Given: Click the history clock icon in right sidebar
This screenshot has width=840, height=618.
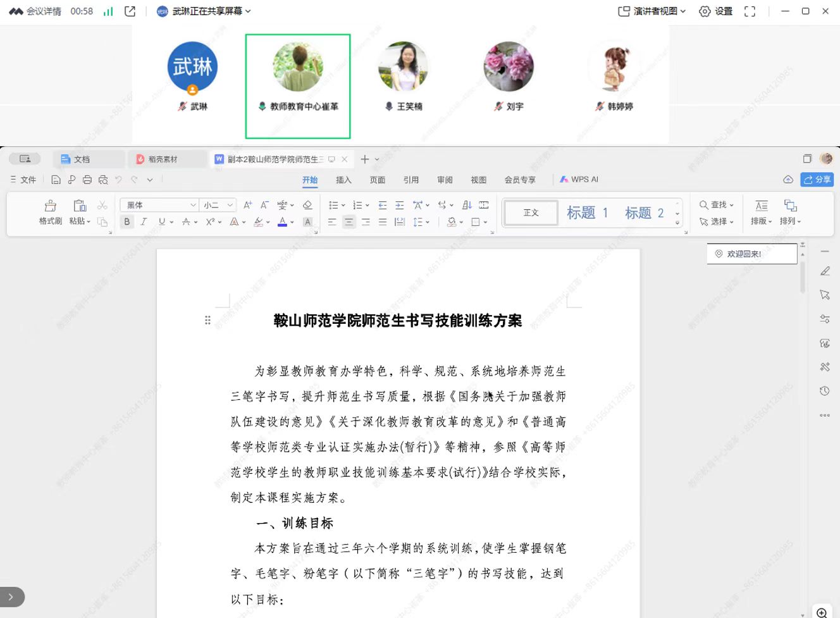Looking at the screenshot, I should coord(825,391).
